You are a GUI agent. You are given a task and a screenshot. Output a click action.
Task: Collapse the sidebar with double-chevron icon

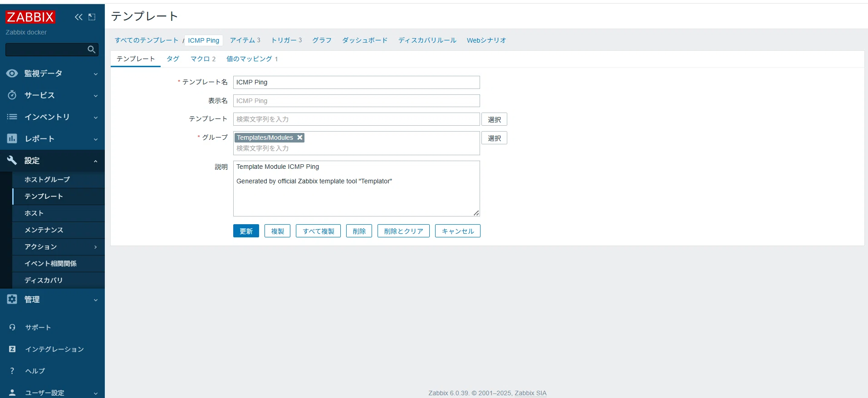pos(78,17)
